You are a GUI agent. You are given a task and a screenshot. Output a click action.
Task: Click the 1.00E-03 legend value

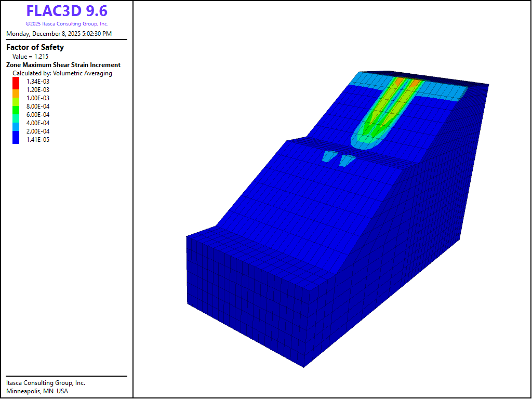(x=38, y=98)
